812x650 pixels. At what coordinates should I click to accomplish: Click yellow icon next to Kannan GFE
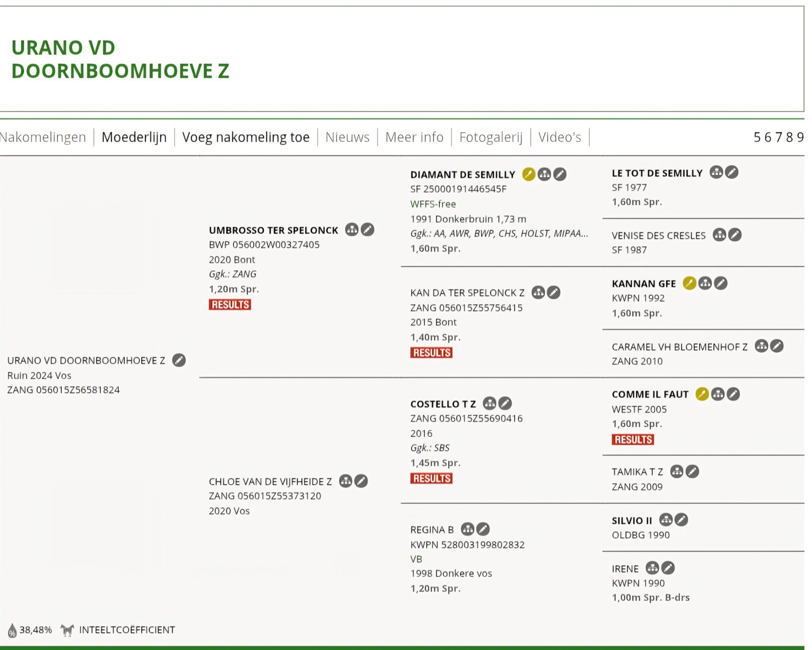click(689, 283)
